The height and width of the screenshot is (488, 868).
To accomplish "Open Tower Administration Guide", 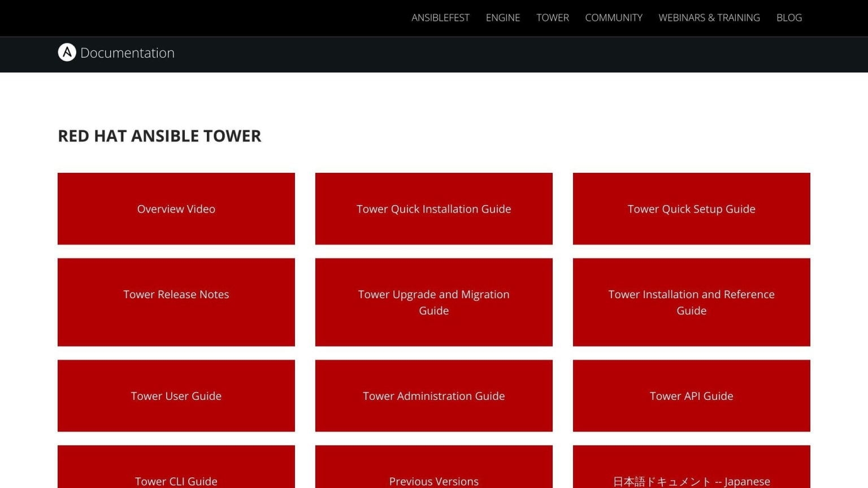I will click(434, 396).
